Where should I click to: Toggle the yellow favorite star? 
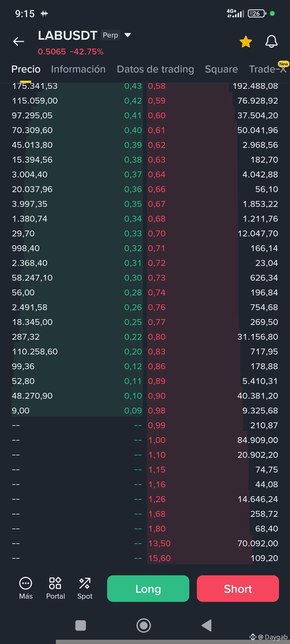click(x=246, y=42)
